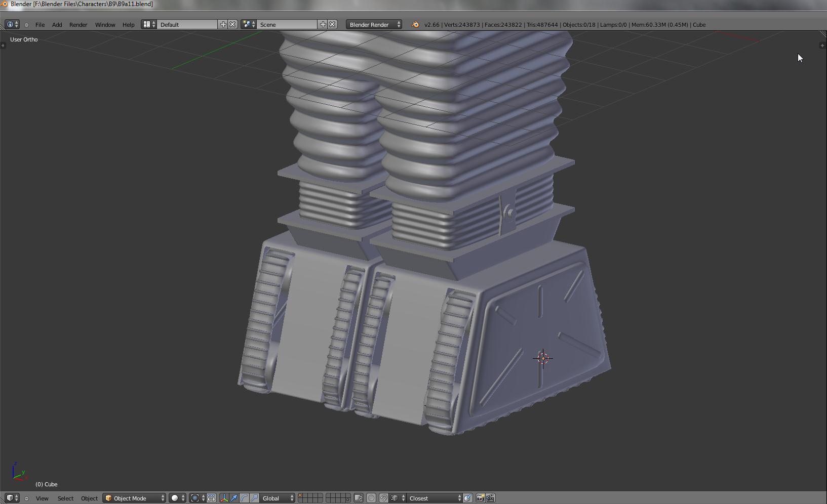This screenshot has width=827, height=504.
Task: Click the Blender logo in info header
Action: 415,25
